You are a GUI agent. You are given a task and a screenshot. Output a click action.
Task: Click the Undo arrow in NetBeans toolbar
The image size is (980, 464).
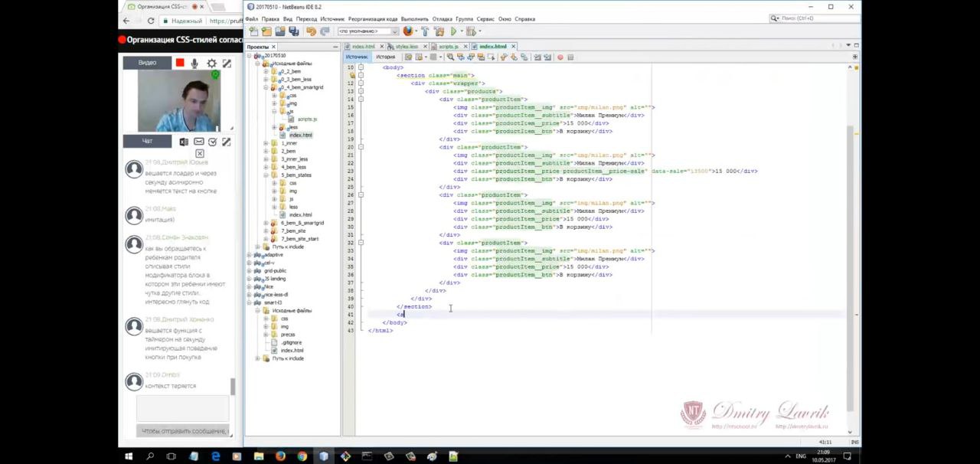311,31
